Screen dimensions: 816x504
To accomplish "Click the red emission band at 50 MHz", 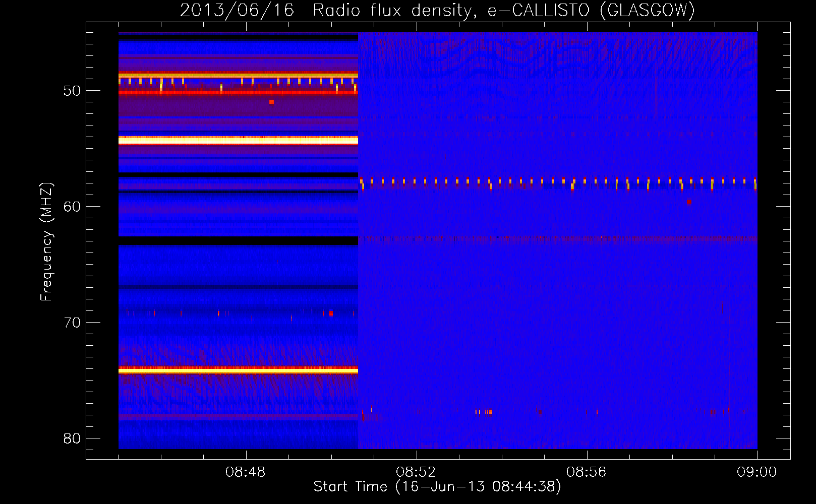I will pyautogui.click(x=238, y=92).
